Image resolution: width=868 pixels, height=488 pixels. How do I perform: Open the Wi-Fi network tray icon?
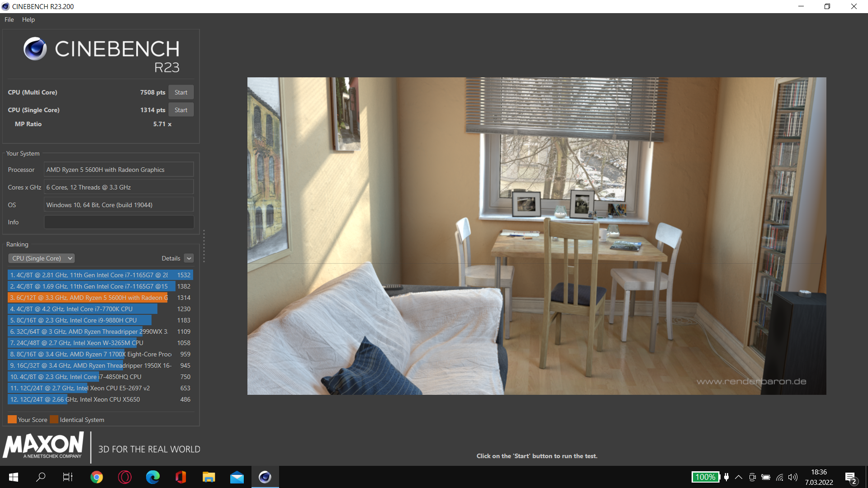click(x=780, y=477)
